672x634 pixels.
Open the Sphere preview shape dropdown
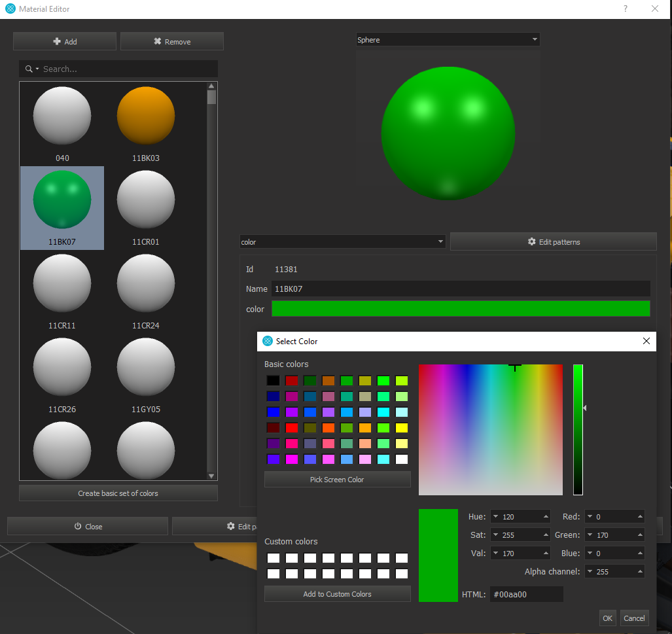coord(448,40)
